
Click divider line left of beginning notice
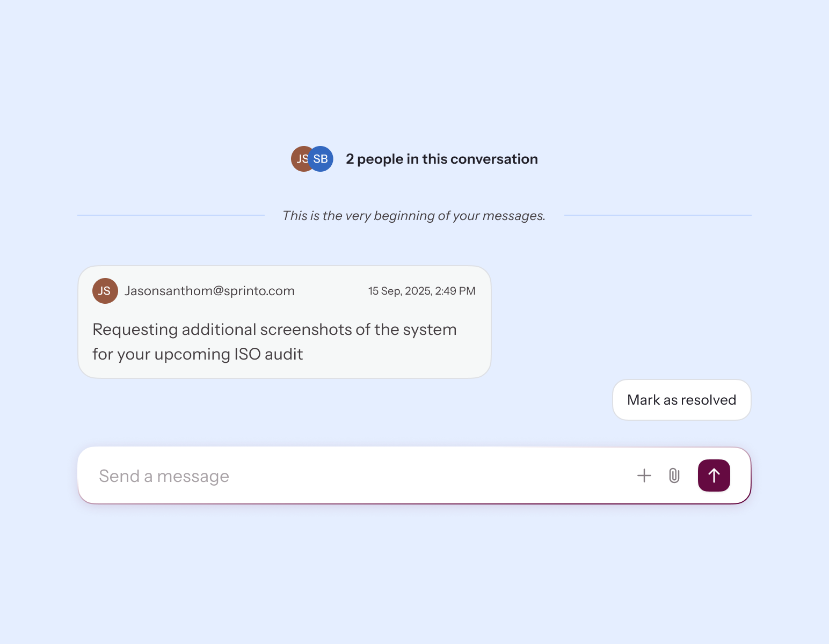(x=171, y=215)
